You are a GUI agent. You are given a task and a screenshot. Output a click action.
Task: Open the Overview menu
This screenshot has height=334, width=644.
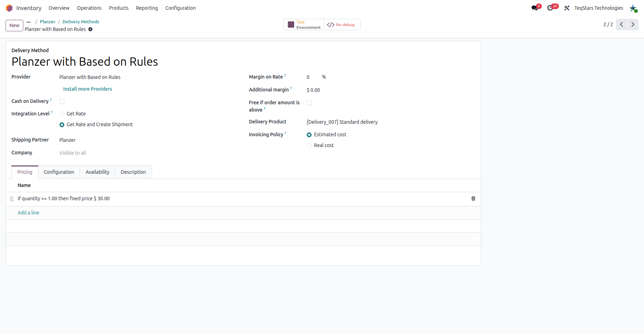[x=59, y=8]
